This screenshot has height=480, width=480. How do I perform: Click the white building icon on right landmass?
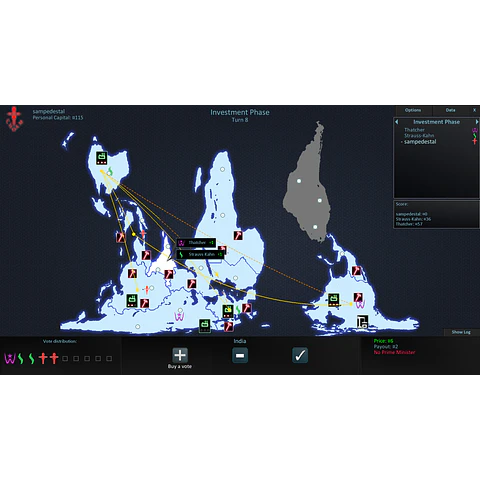tap(362, 322)
